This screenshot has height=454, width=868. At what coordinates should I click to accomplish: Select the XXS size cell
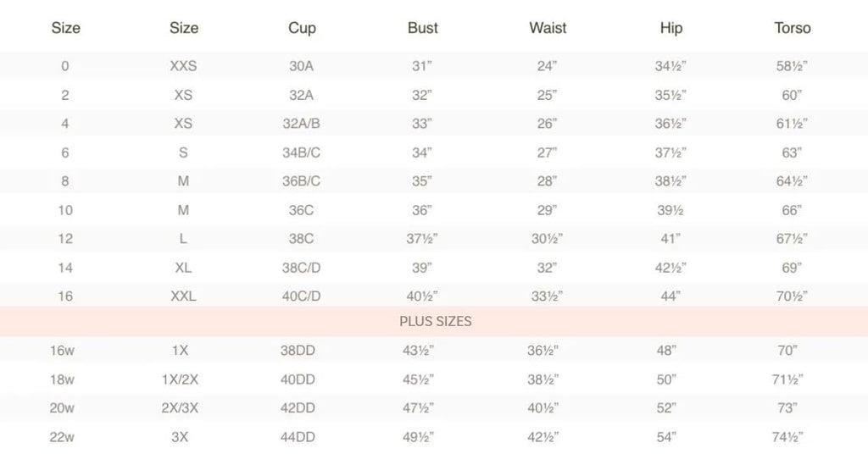[183, 66]
